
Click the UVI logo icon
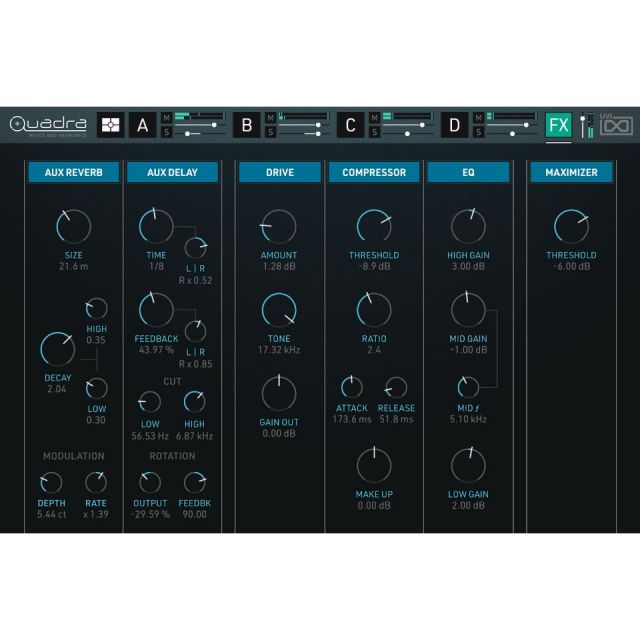[x=616, y=124]
